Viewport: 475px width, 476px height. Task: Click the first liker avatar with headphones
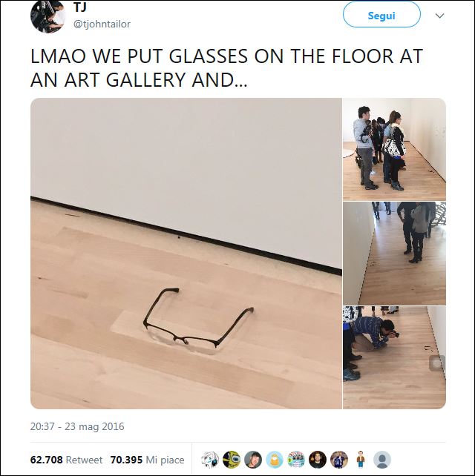[x=210, y=460]
